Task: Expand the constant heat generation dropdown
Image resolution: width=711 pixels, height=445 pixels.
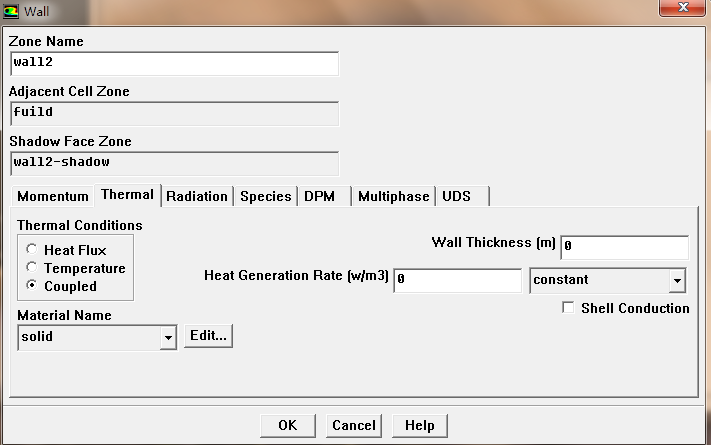Action: point(676,281)
